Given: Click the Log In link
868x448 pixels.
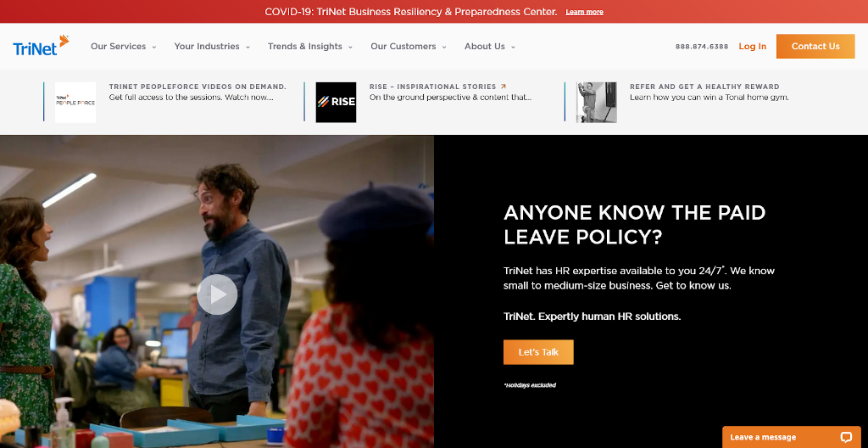Looking at the screenshot, I should (x=753, y=47).
